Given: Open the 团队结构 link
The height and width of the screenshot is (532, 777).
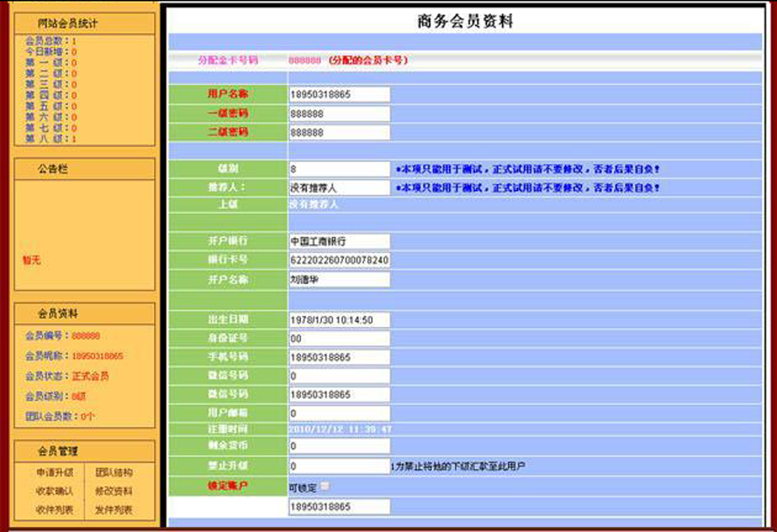Looking at the screenshot, I should (114, 472).
